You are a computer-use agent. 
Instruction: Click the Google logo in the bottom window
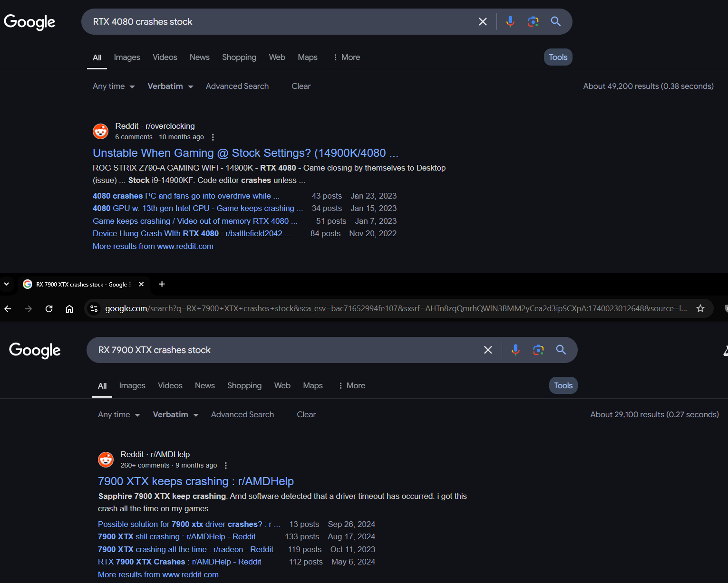35,350
